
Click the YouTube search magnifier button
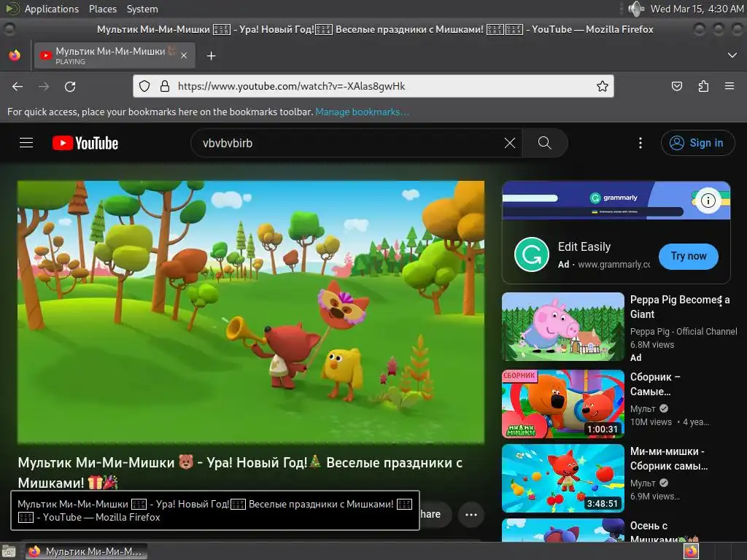(x=544, y=143)
